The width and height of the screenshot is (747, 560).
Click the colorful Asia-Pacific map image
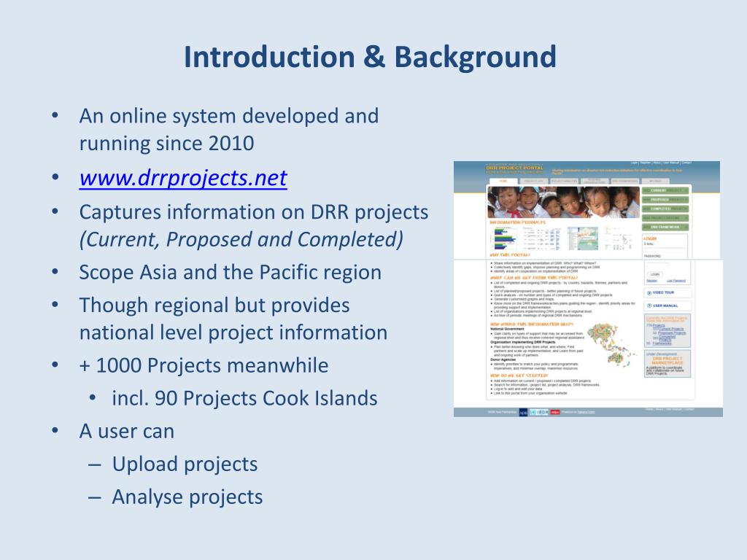[612, 345]
